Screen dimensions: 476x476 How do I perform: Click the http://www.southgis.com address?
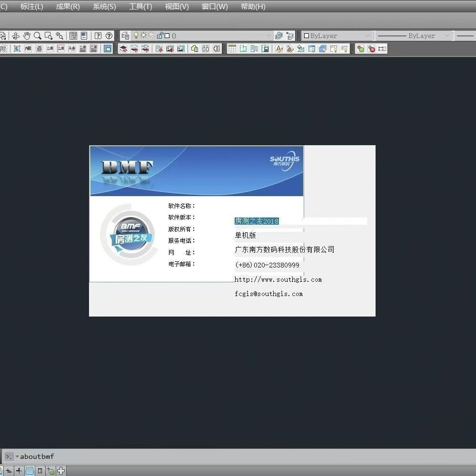[x=278, y=279]
